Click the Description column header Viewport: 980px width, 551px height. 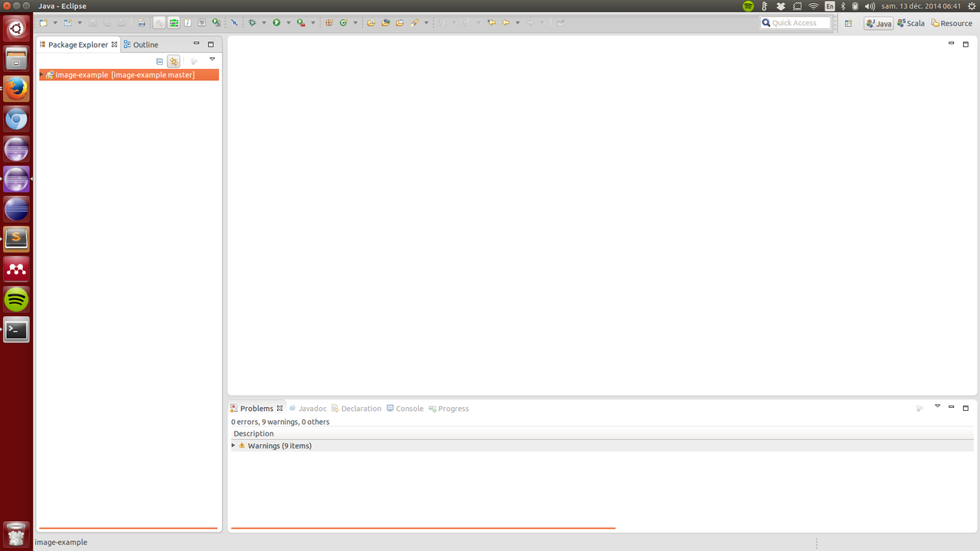tap(253, 434)
